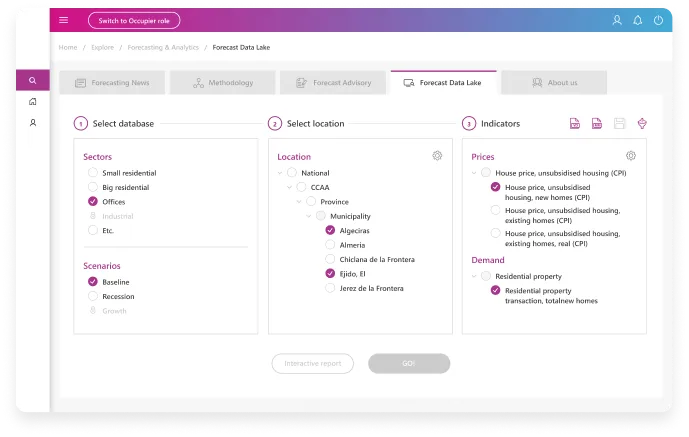Click the notifications bell icon
This screenshot has height=437, width=689.
(x=638, y=20)
